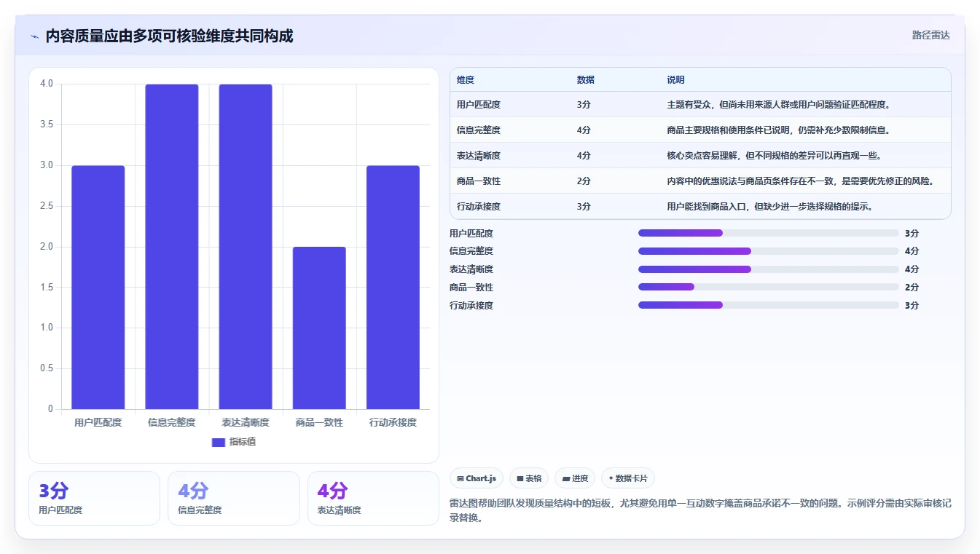Viewport: 980px width, 554px height.
Task: Click the lightning icon beside the page title
Action: (x=34, y=36)
